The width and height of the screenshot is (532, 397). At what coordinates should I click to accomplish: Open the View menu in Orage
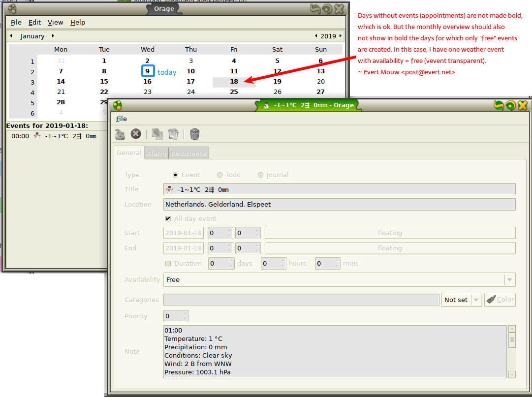[55, 22]
